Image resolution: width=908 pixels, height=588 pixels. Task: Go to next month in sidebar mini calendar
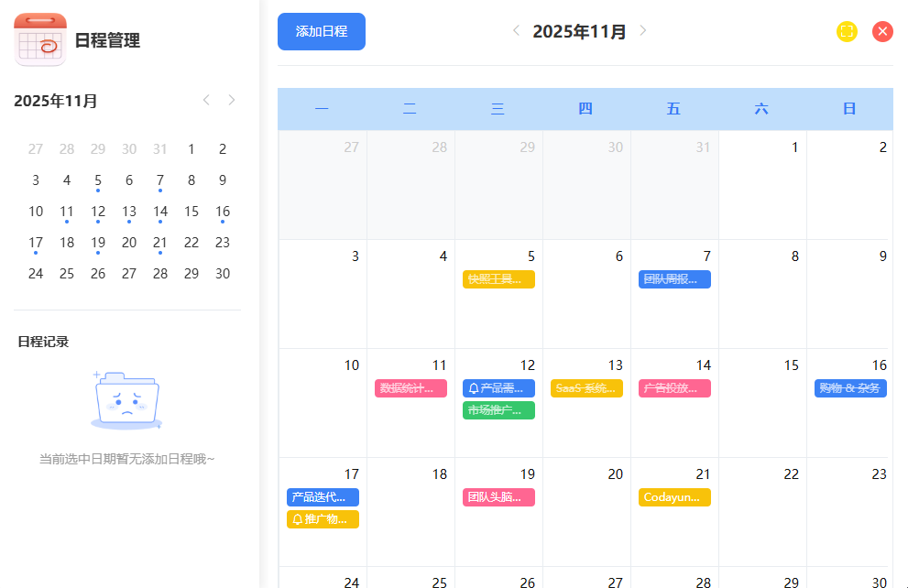click(x=232, y=100)
